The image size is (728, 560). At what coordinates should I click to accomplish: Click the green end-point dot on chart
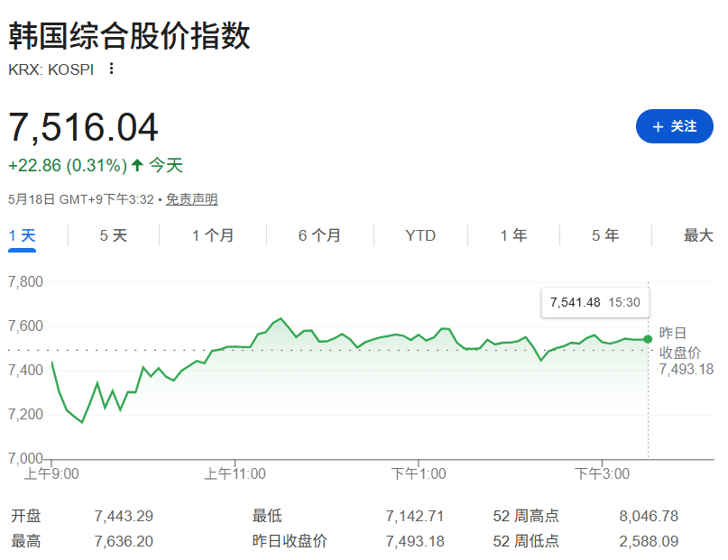[x=648, y=340]
